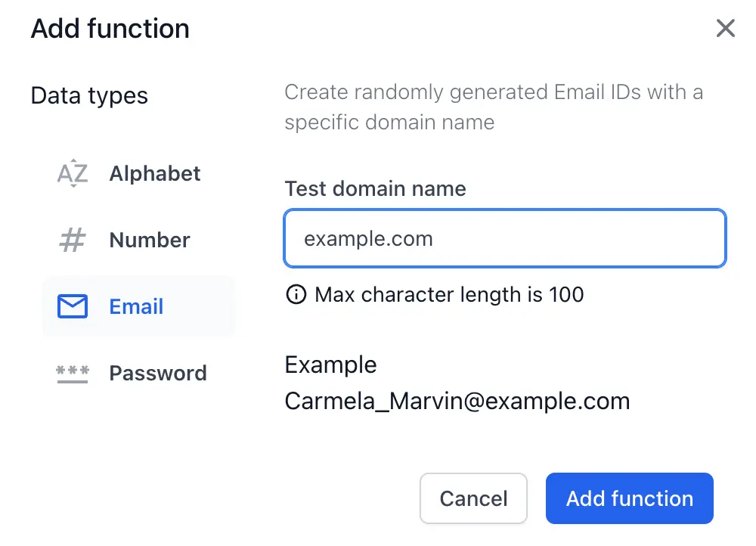Image resolution: width=756 pixels, height=546 pixels.
Task: Close the Add function dialog
Action: tap(725, 29)
